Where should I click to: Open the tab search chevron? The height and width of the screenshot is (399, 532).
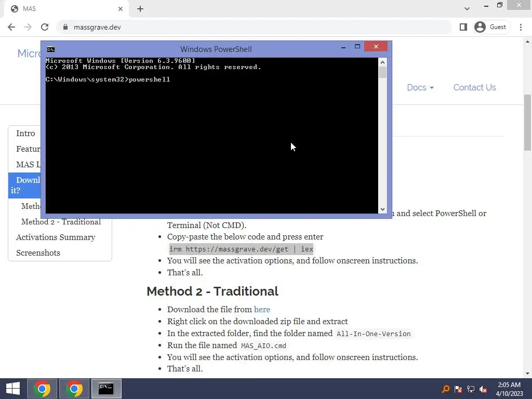click(467, 9)
